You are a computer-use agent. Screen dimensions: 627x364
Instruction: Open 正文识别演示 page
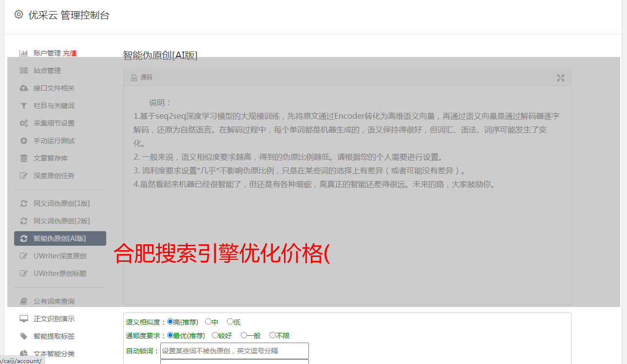pos(54,319)
